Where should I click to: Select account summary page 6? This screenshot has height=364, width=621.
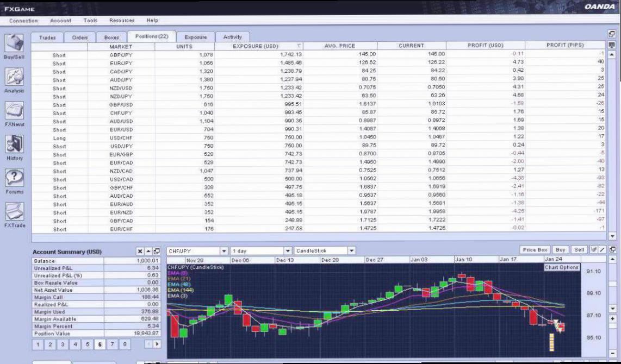click(x=100, y=344)
